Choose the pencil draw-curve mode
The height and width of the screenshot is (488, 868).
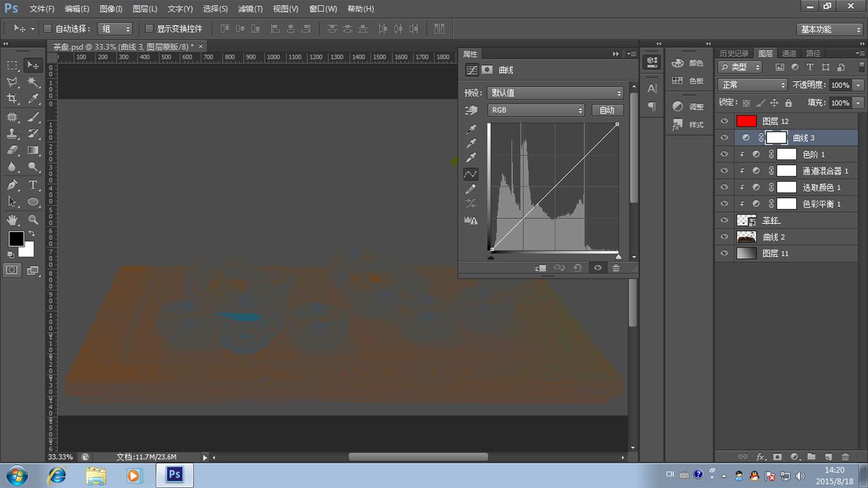(x=471, y=189)
